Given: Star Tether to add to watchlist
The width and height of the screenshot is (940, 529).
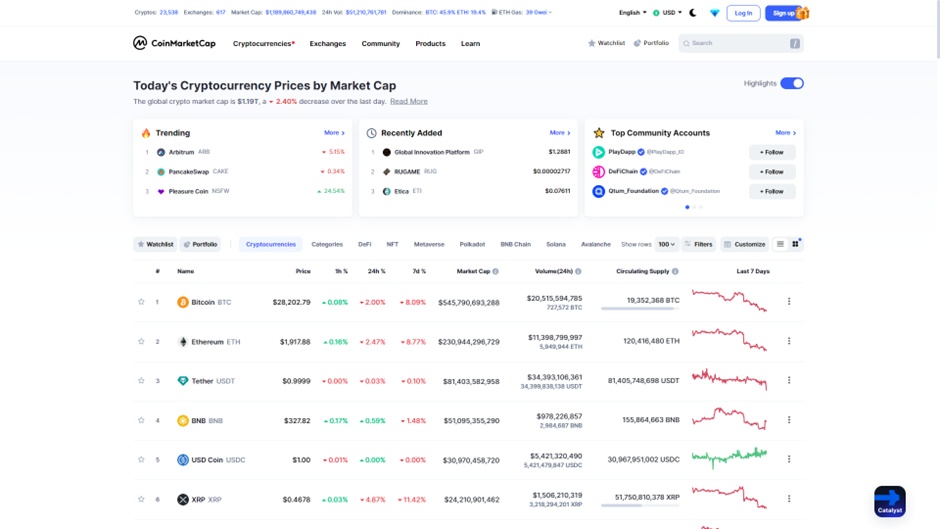Looking at the screenshot, I should coord(141,380).
